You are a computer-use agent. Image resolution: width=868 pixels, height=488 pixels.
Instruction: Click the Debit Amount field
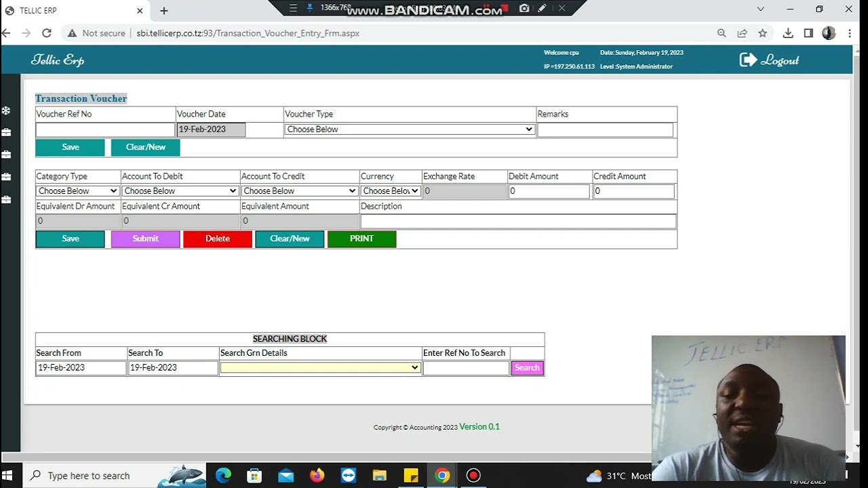pos(549,191)
